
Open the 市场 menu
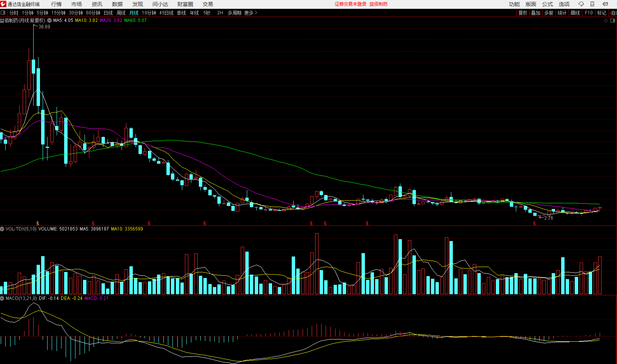point(77,4)
